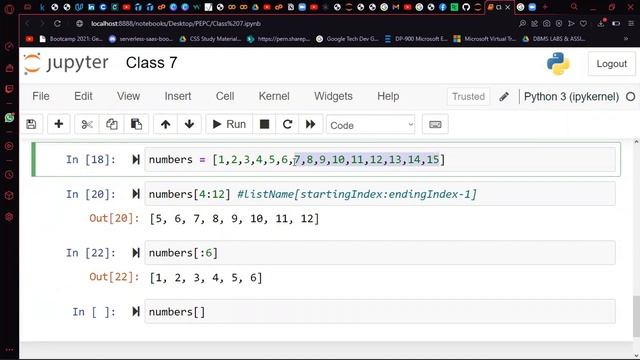Screen dimensions: 640x360
Task: Open the DP-900 Microsoft bookmark
Action: [416, 39]
